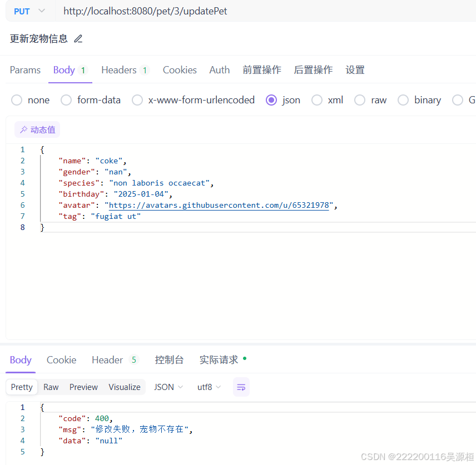Open the PUT method dropdown
Screen dimensions: 476x465
[x=29, y=11]
